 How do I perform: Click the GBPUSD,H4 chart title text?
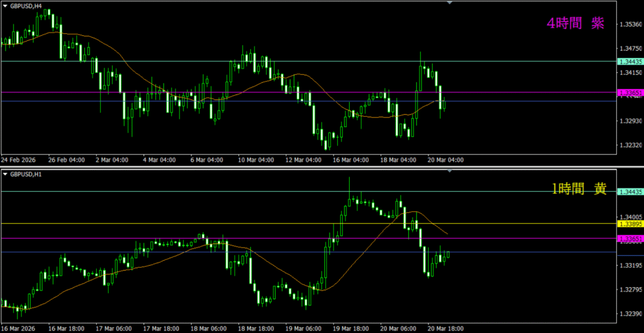click(26, 6)
